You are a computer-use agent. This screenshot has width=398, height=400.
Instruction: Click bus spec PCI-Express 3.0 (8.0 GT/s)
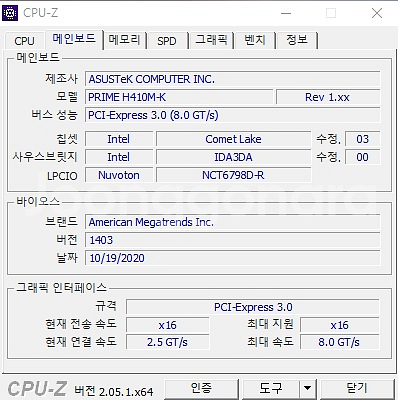coord(232,115)
